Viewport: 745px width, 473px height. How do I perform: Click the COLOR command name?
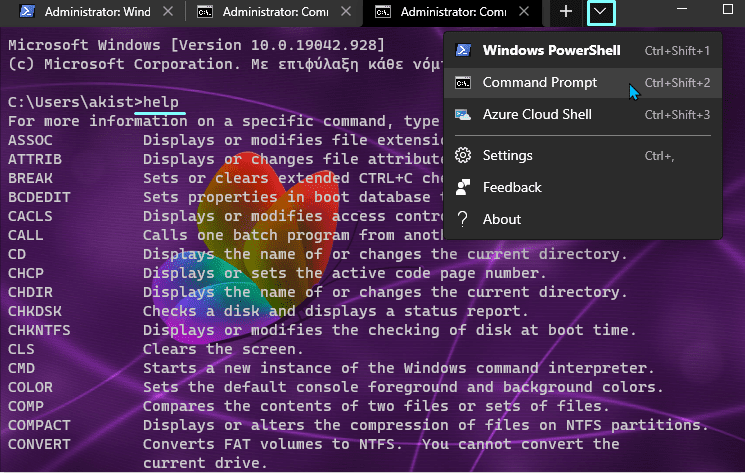tap(30, 387)
